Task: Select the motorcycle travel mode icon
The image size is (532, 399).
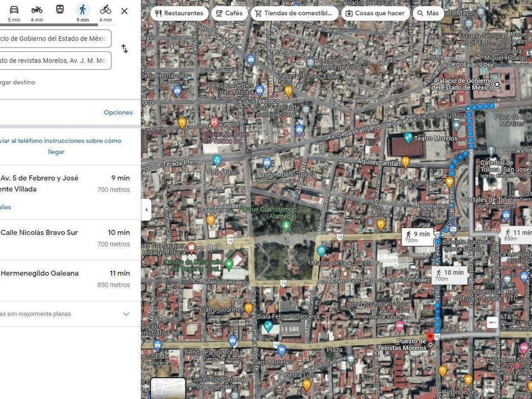Action: (x=37, y=10)
